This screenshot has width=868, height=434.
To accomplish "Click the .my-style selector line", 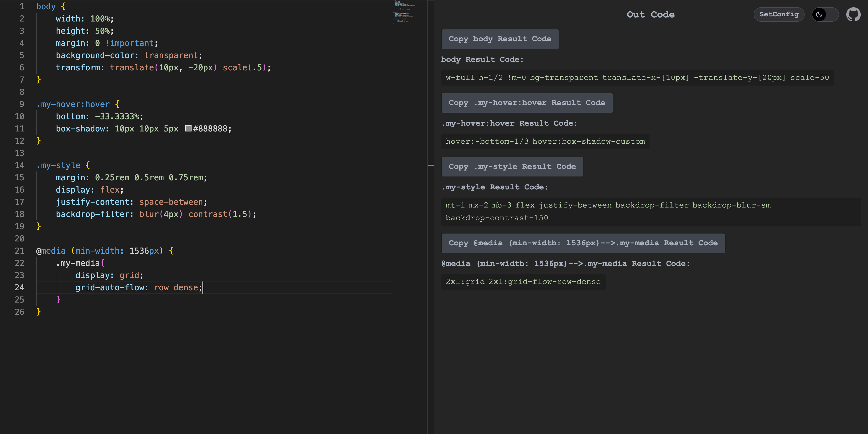I will pyautogui.click(x=63, y=165).
